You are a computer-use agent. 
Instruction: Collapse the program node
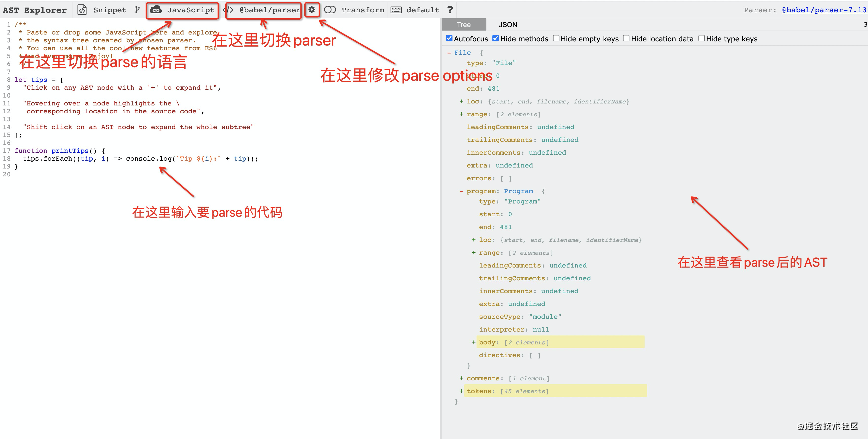(x=461, y=191)
